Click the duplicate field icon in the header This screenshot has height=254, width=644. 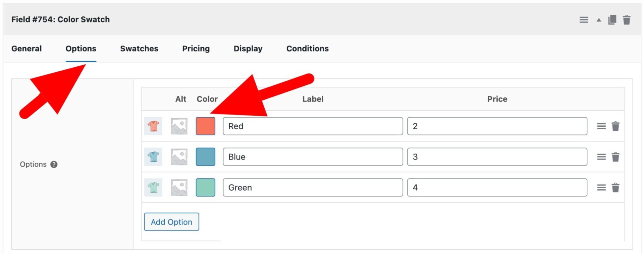[x=611, y=19]
